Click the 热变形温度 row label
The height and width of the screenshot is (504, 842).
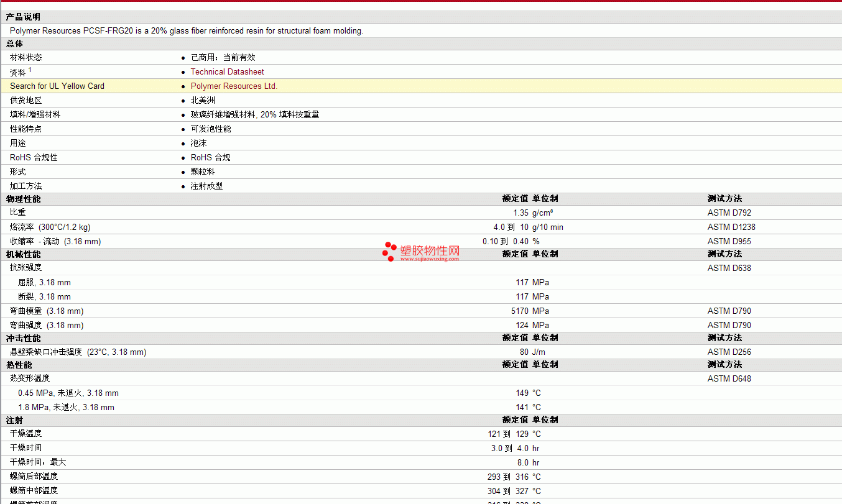(x=30, y=378)
